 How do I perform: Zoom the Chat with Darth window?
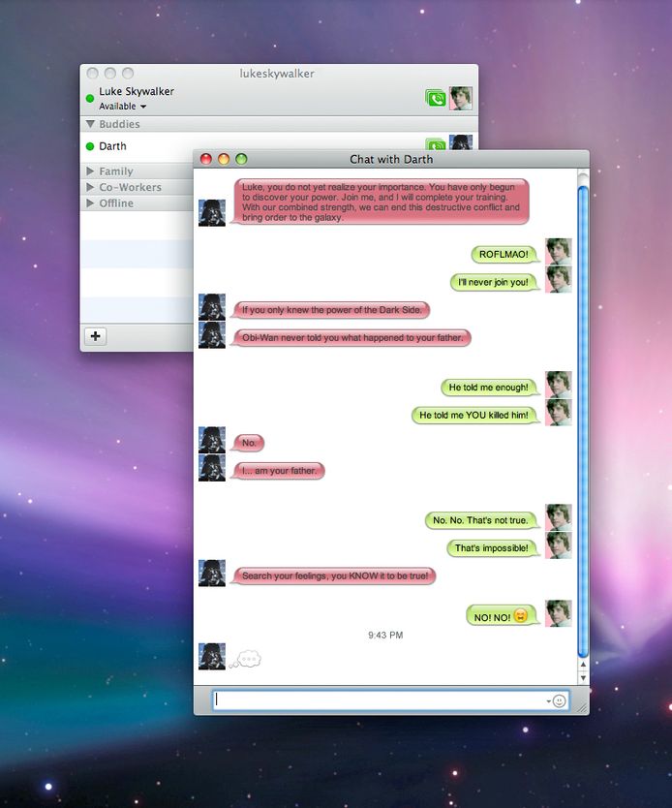[241, 159]
